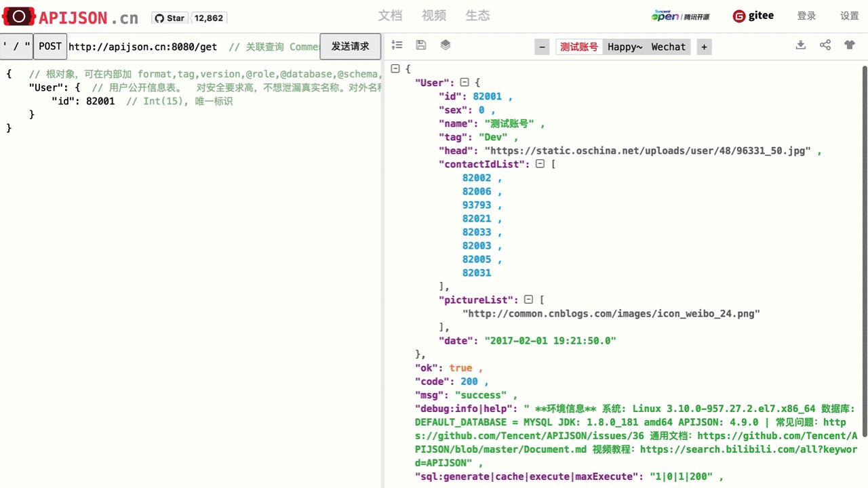Screen dimensions: 868x488
Task: Click the APIJSON camera logo
Action: pyautogui.click(x=18, y=16)
